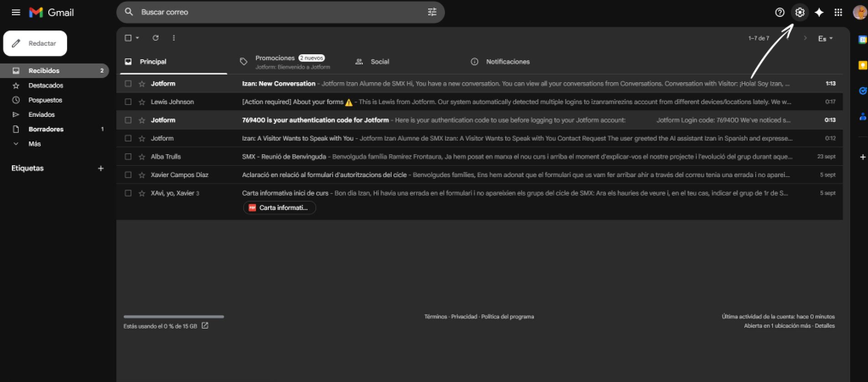Image resolution: width=868 pixels, height=382 pixels.
Task: Open Google Calendar in side panel
Action: point(862,40)
